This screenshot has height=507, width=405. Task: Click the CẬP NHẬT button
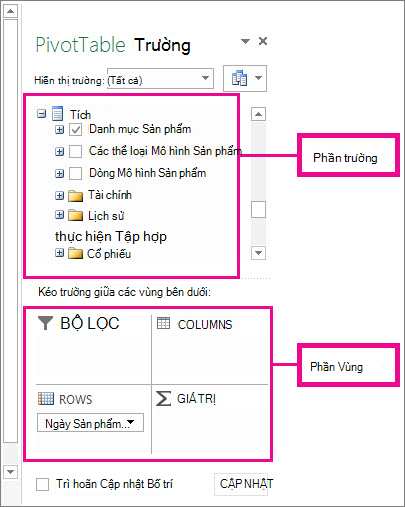(x=246, y=484)
